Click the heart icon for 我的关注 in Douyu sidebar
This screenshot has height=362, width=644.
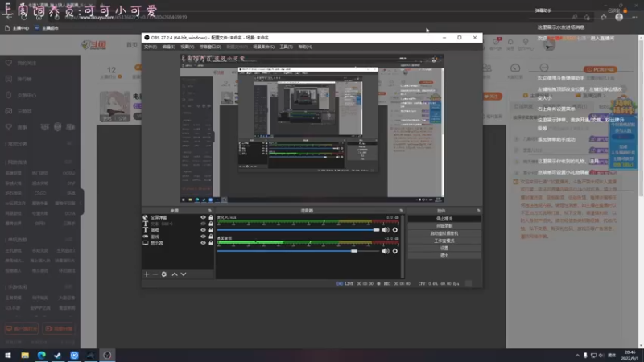pos(9,63)
